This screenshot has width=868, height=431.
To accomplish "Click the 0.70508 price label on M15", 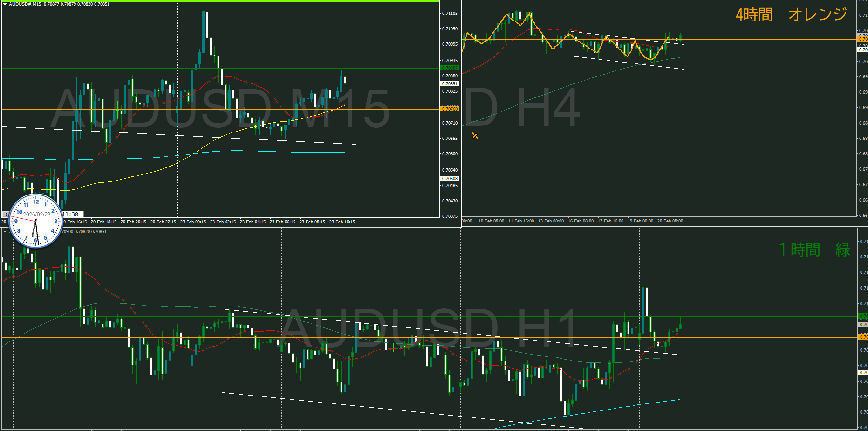I will tap(450, 179).
